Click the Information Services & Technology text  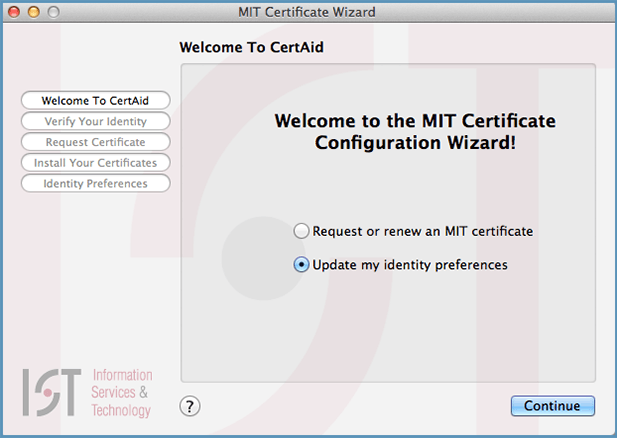tap(121, 392)
